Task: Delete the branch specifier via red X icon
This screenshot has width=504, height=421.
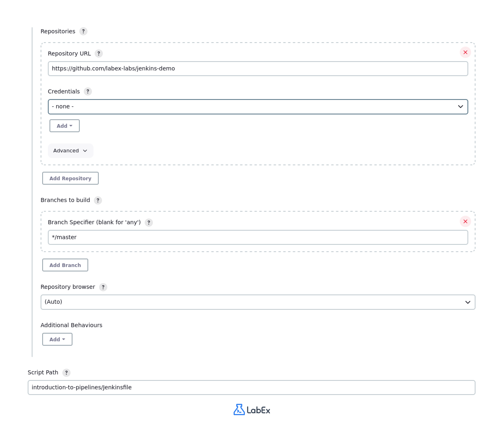Action: [465, 222]
